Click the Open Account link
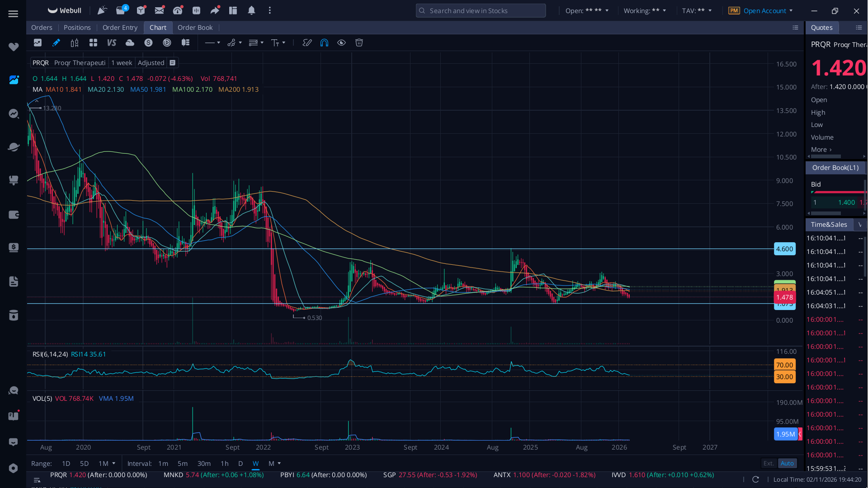Screen dimensions: 868x488 pyautogui.click(x=765, y=10)
